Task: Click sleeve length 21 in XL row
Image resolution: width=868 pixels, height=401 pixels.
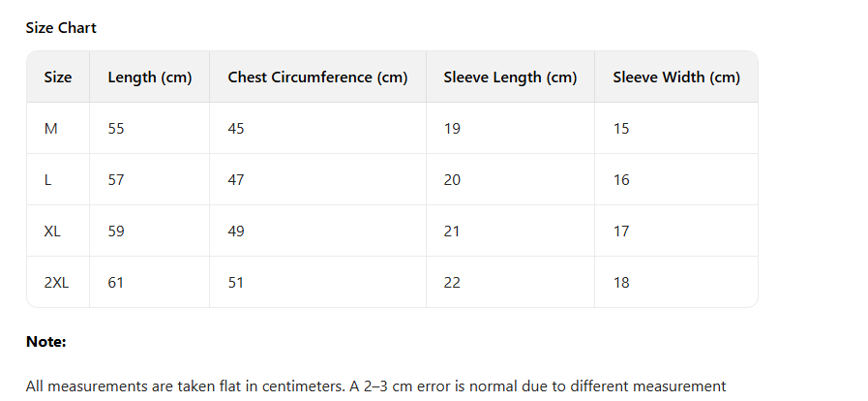Action: tap(452, 231)
